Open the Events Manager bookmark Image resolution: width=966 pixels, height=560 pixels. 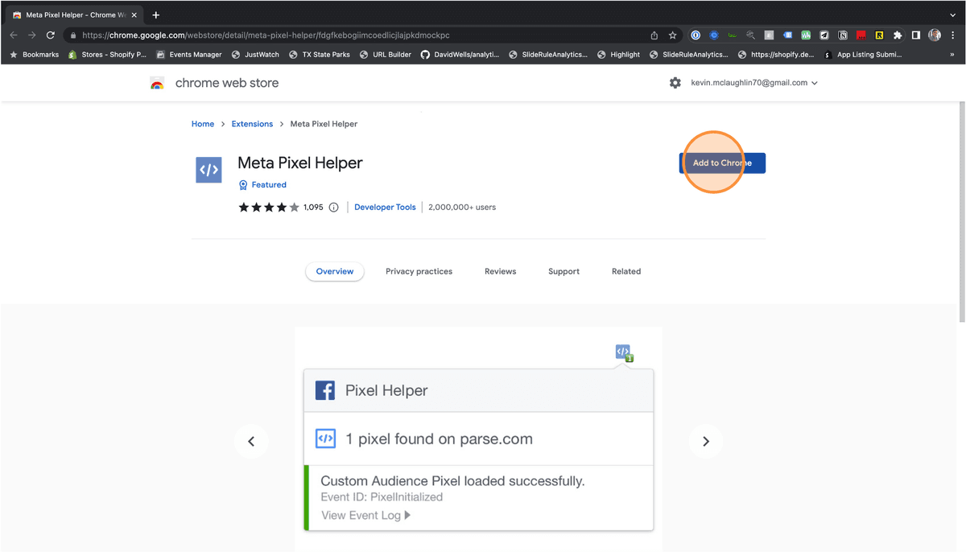(189, 55)
